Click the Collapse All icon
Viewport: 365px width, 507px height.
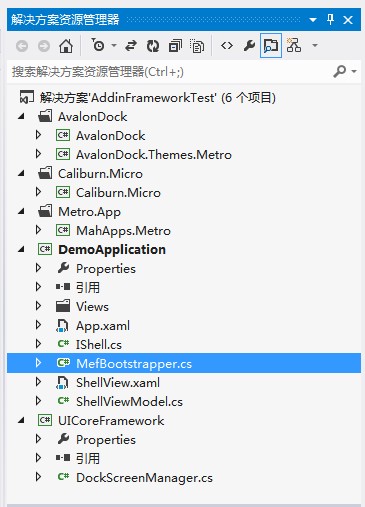point(175,46)
